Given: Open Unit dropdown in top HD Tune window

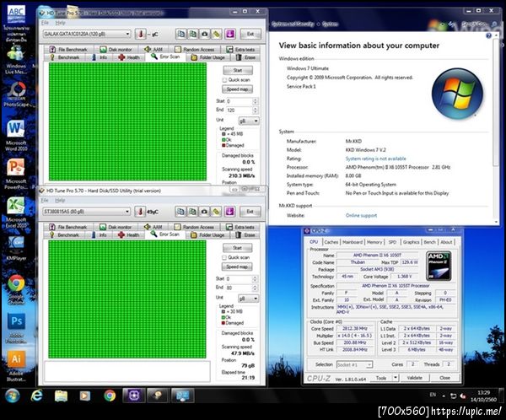Looking at the screenshot, I should click(249, 121).
